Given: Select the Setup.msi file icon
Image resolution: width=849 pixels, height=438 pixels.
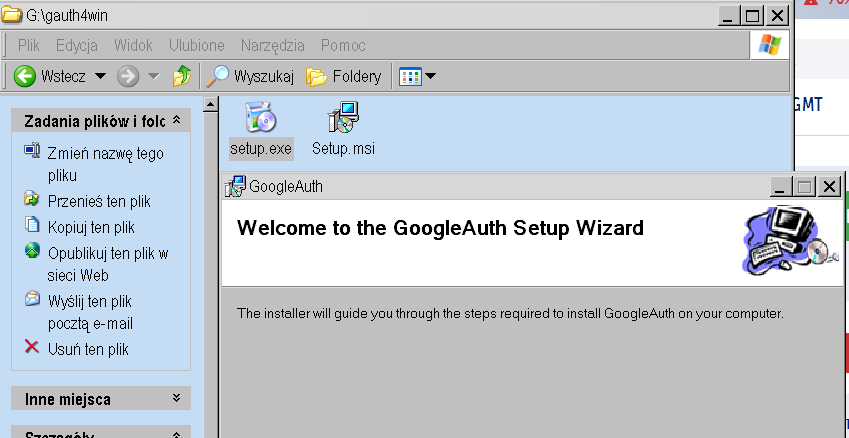Looking at the screenshot, I should pyautogui.click(x=343, y=117).
